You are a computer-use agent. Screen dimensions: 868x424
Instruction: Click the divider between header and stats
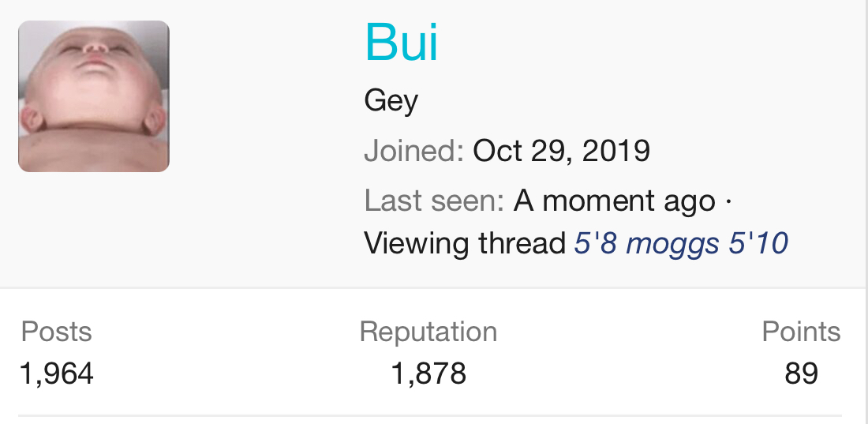434,288
